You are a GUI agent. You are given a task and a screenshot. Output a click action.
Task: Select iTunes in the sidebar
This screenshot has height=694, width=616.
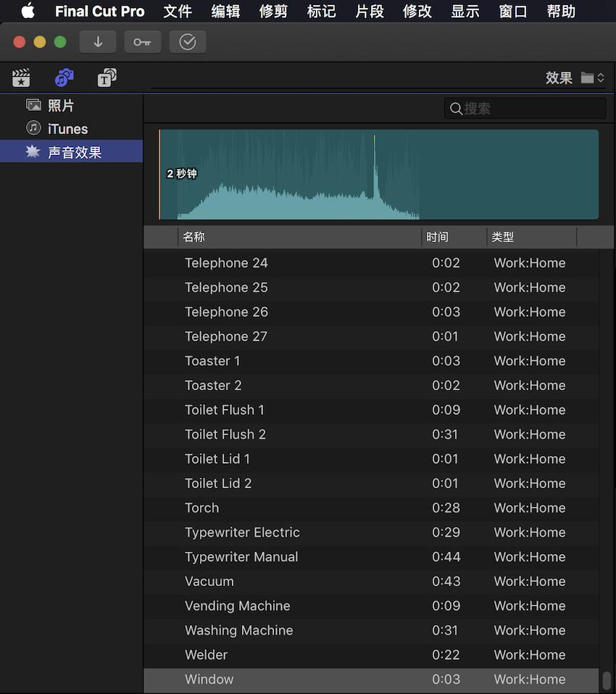pyautogui.click(x=71, y=129)
